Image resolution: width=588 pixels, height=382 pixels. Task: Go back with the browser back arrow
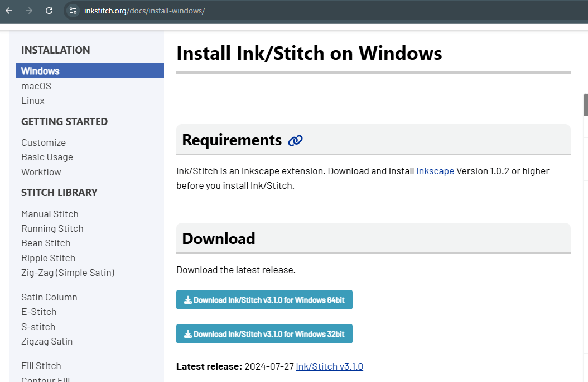pos(9,11)
